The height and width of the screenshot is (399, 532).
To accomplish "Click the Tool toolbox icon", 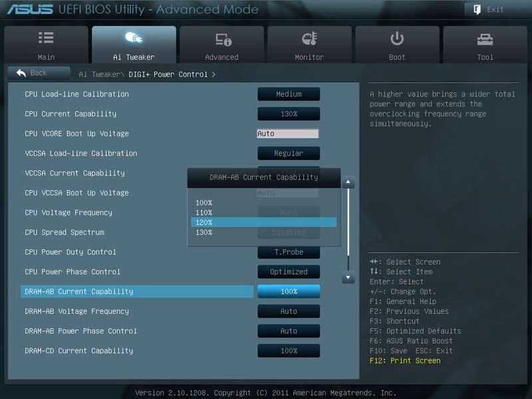I will 485,40.
